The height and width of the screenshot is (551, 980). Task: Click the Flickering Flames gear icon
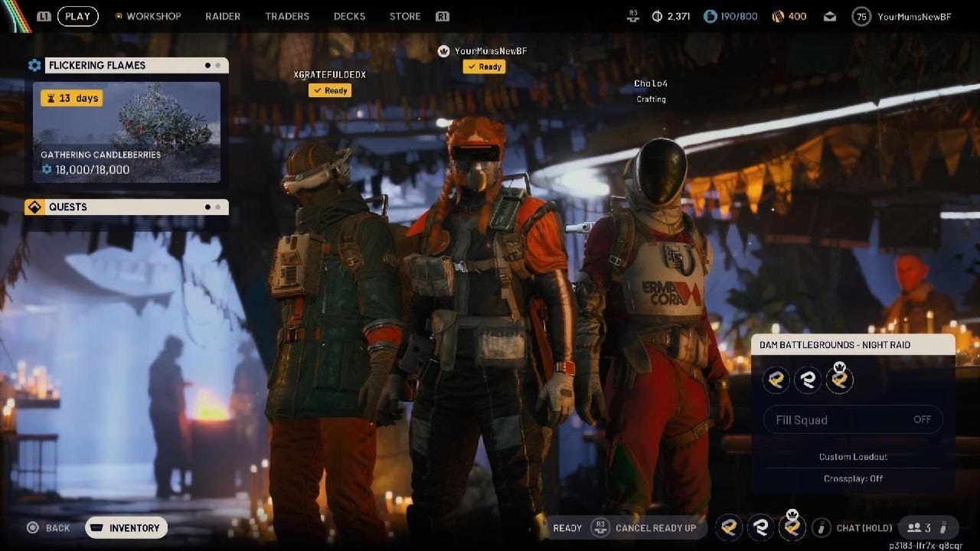coord(34,66)
